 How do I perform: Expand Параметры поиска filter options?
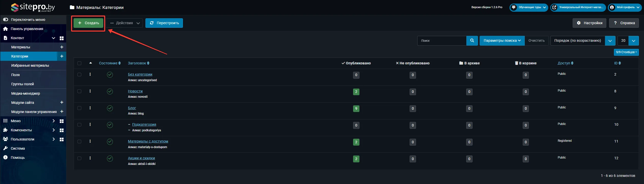pos(502,41)
